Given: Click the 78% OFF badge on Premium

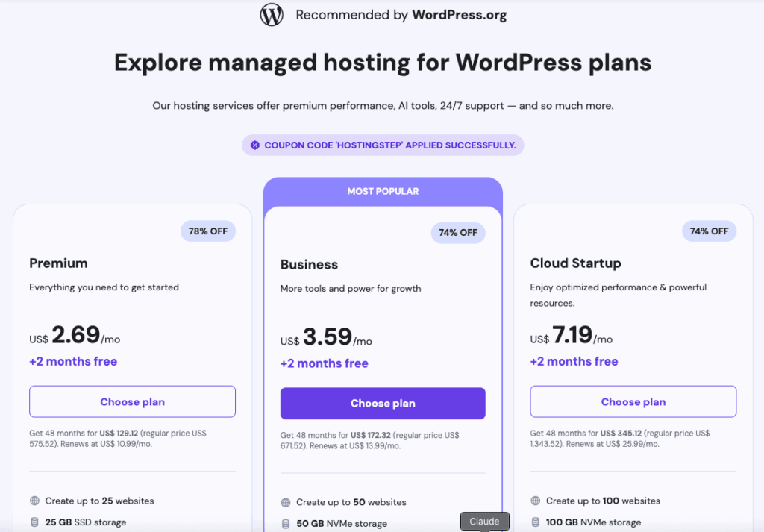Looking at the screenshot, I should point(208,231).
